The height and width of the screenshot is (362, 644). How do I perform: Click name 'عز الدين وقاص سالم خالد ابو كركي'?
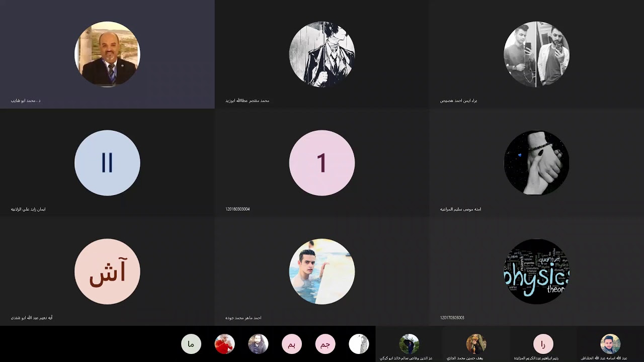tap(406, 358)
